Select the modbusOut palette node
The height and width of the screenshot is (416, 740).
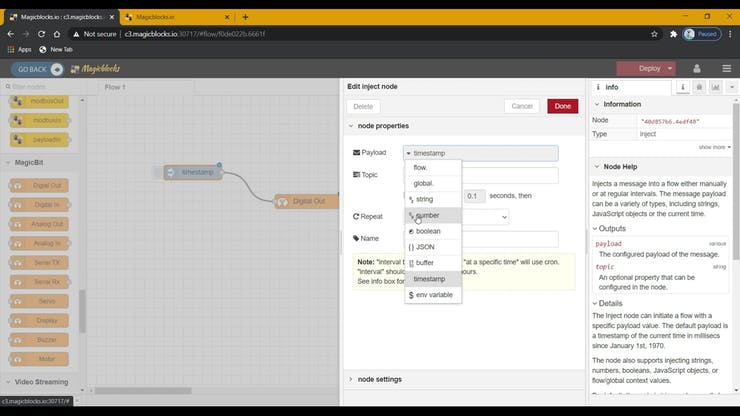click(x=39, y=101)
